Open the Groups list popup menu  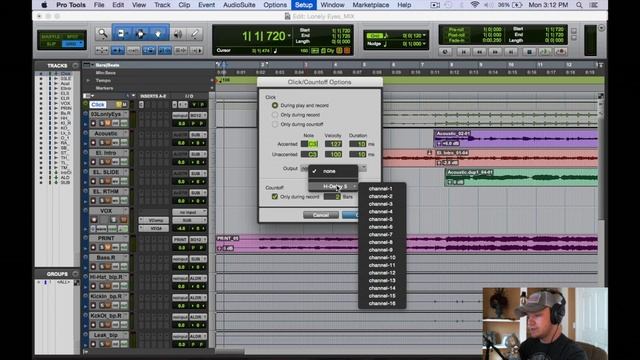click(75, 273)
